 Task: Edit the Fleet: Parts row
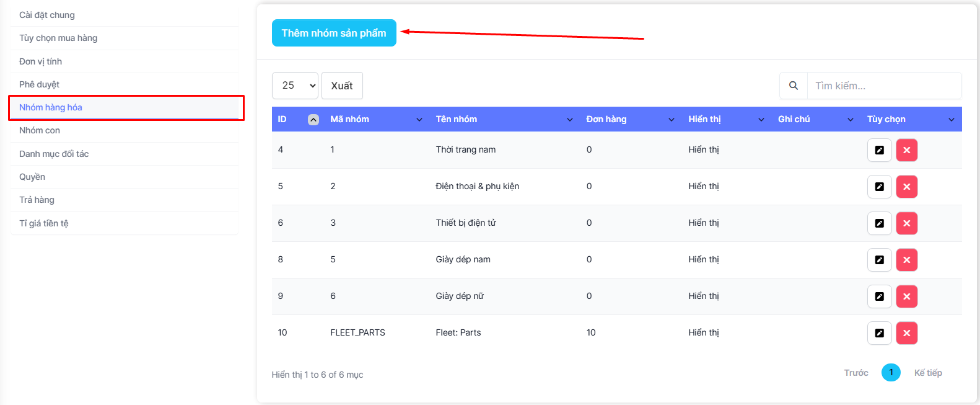tap(879, 333)
